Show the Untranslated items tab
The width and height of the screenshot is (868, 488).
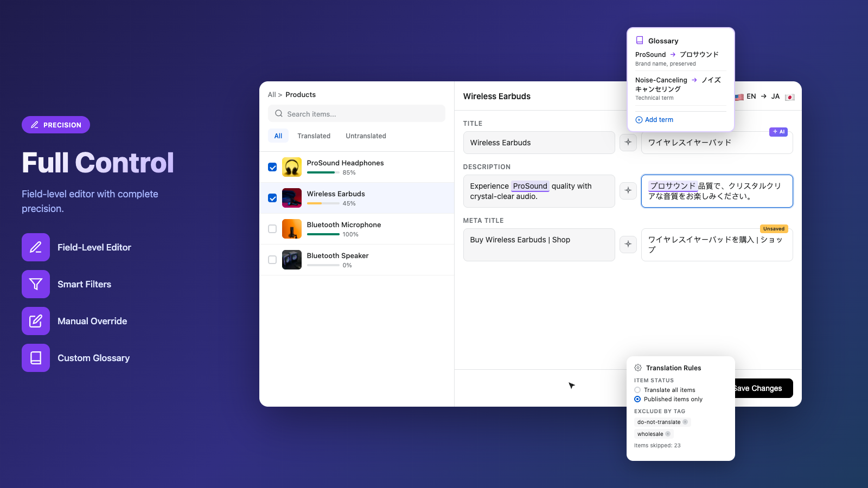366,136
